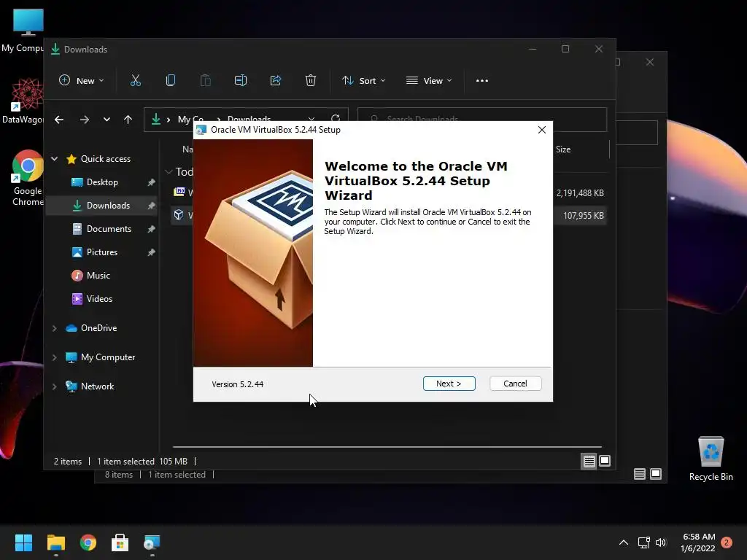Unpin Desktop using its pin icon

(151, 182)
